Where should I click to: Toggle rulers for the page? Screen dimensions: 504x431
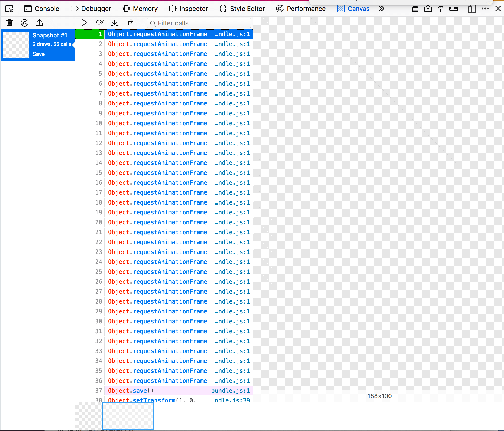(x=441, y=9)
